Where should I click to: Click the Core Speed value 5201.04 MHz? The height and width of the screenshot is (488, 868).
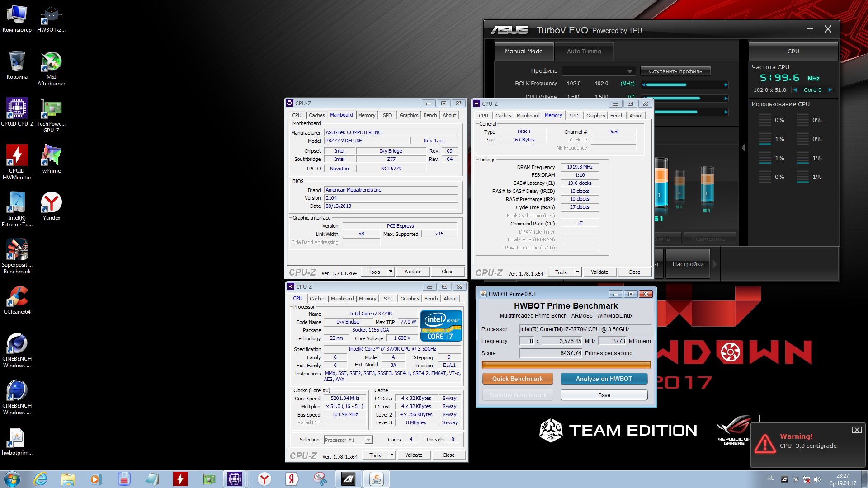345,399
